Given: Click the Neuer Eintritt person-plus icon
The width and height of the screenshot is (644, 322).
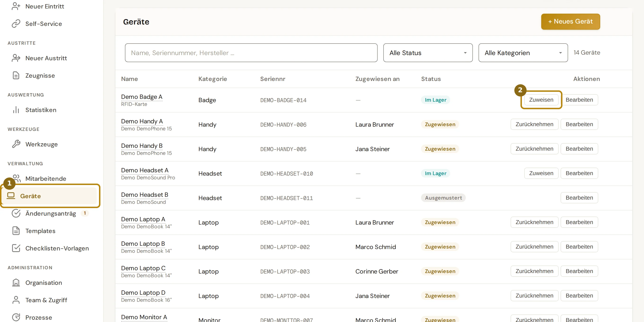Looking at the screenshot, I should [x=16, y=6].
